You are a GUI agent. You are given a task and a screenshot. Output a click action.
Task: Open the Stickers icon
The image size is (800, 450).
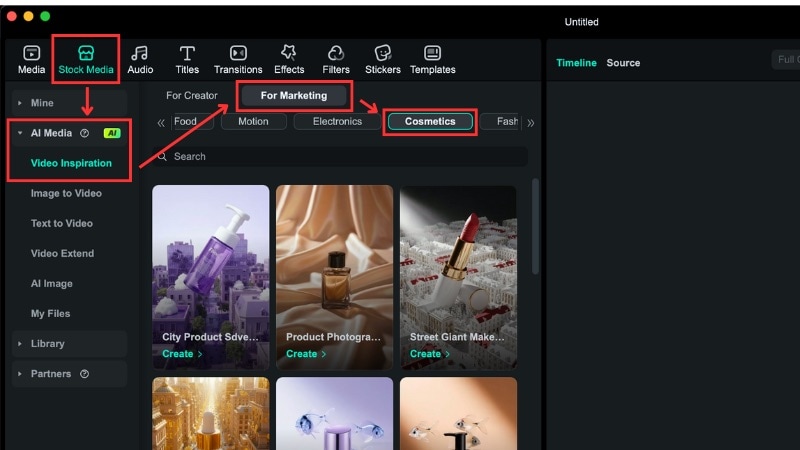[383, 53]
